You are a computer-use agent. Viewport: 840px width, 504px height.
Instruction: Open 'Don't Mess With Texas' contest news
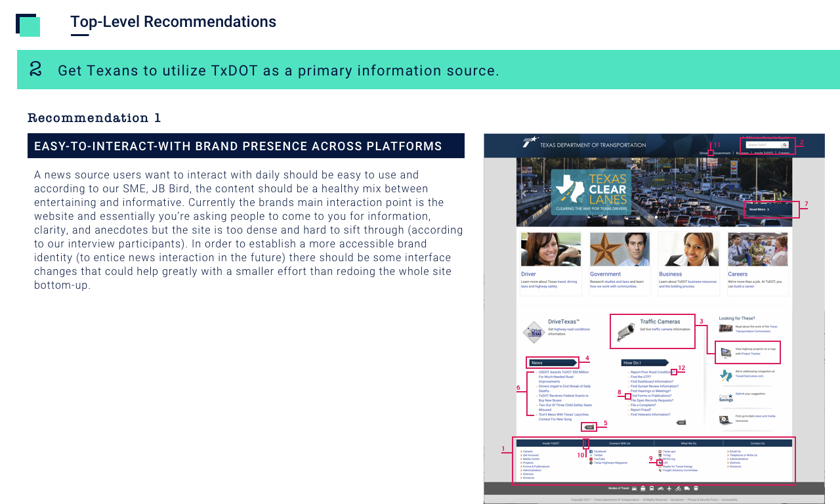[x=564, y=417]
